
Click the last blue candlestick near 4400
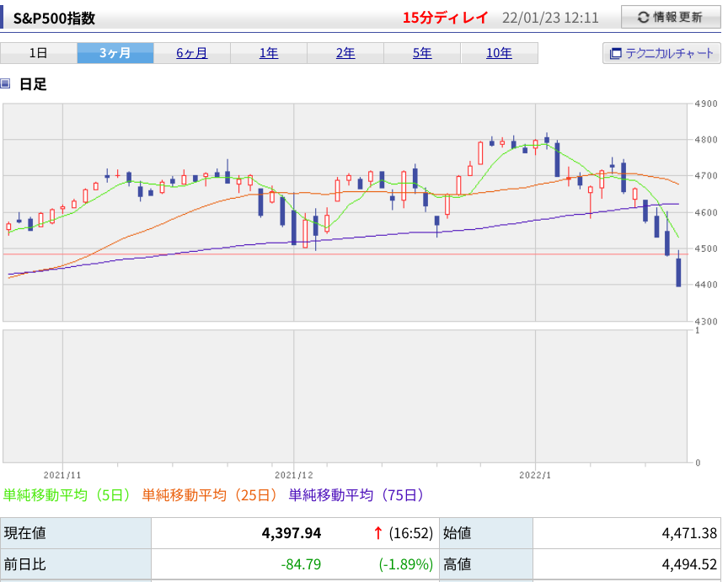click(x=678, y=272)
